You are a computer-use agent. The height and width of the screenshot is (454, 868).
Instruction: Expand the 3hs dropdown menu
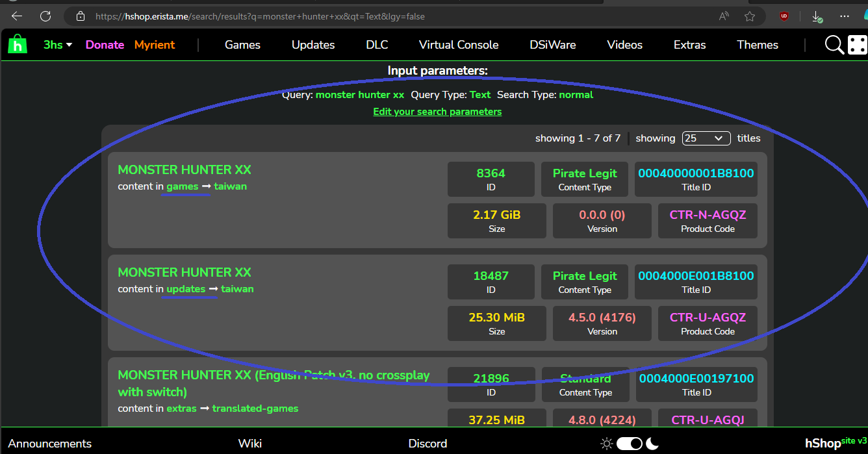[58, 45]
